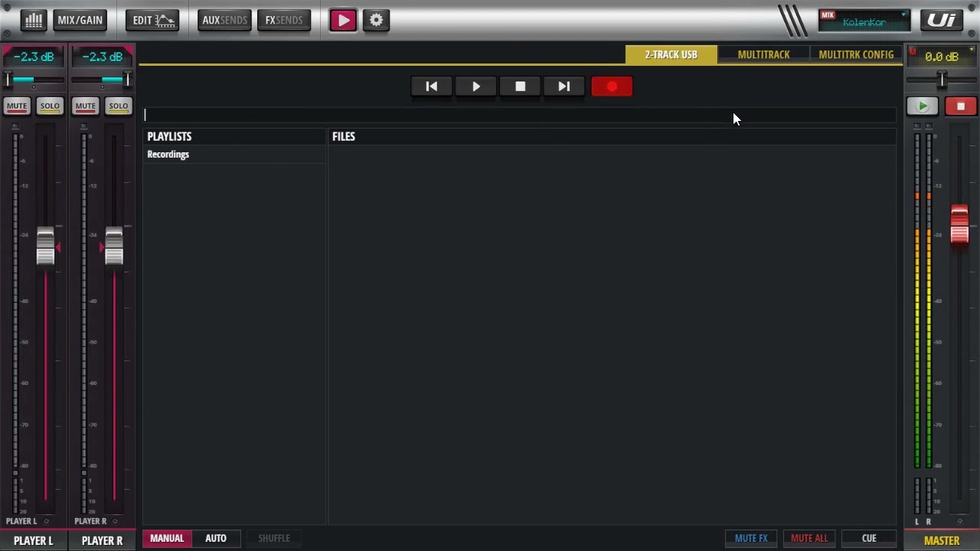Image resolution: width=980 pixels, height=551 pixels.
Task: Open the MULTITRK CONFIG tab
Action: click(x=856, y=54)
